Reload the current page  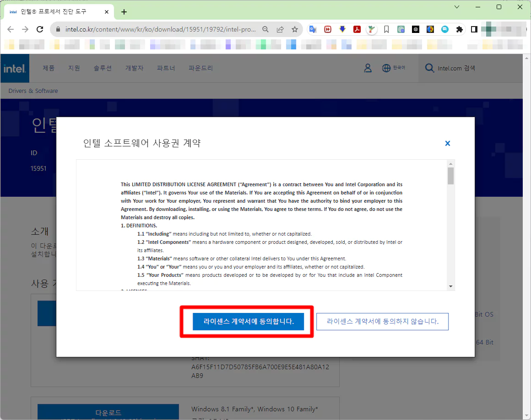tap(40, 29)
